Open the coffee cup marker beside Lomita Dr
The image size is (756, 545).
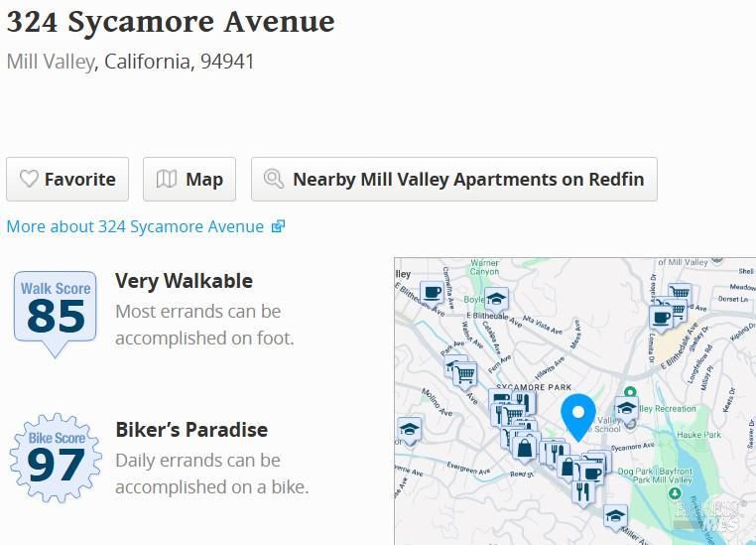662,317
